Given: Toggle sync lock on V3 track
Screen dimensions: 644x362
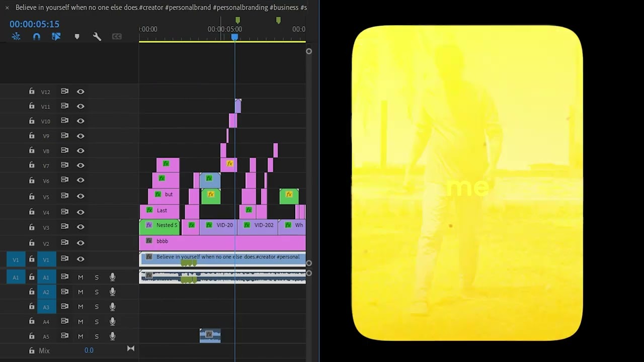Looking at the screenshot, I should point(64,227).
